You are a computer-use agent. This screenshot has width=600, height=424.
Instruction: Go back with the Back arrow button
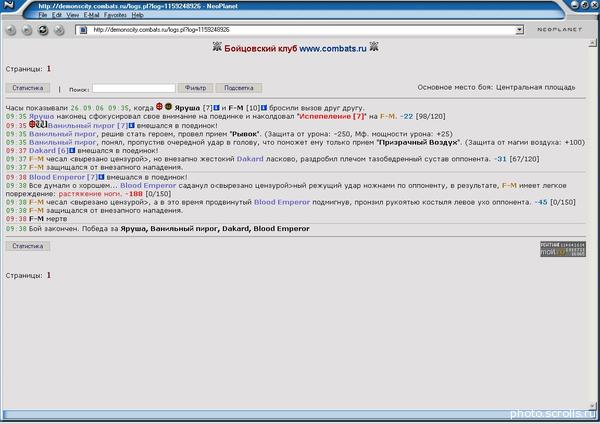[11, 30]
